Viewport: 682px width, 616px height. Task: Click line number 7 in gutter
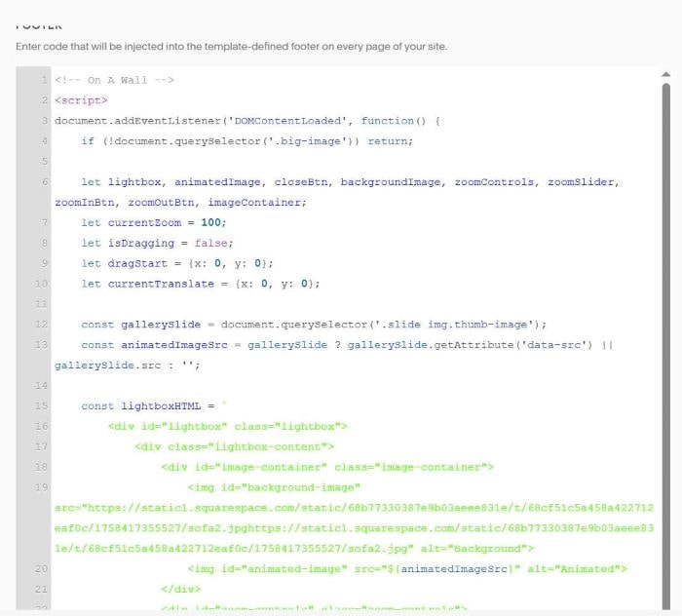pos(44,223)
